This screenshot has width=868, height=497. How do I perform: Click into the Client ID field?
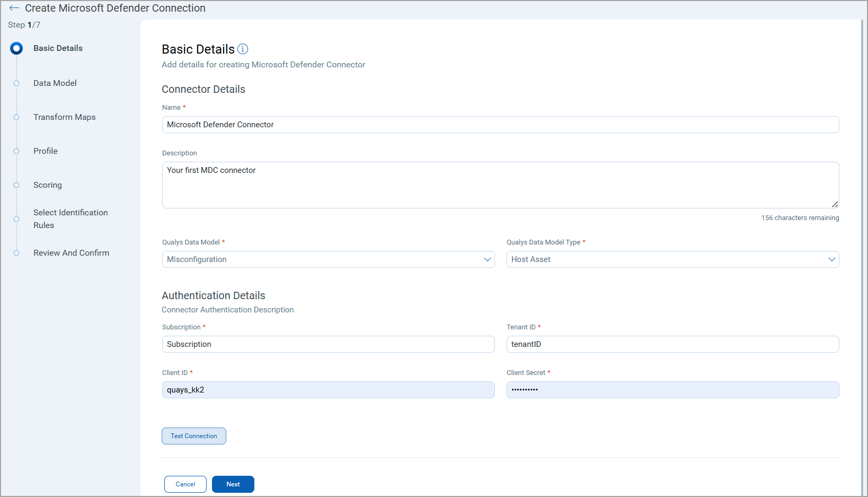pos(328,390)
